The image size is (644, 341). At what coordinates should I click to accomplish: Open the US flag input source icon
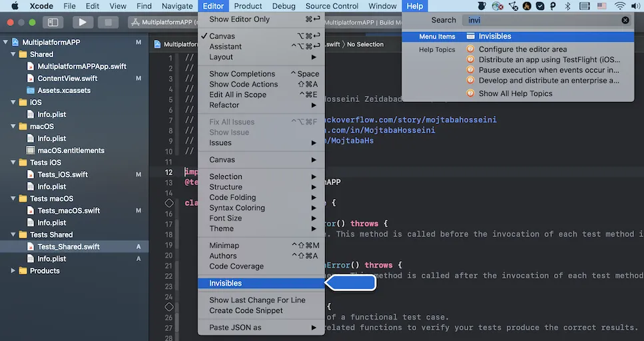pos(601,6)
